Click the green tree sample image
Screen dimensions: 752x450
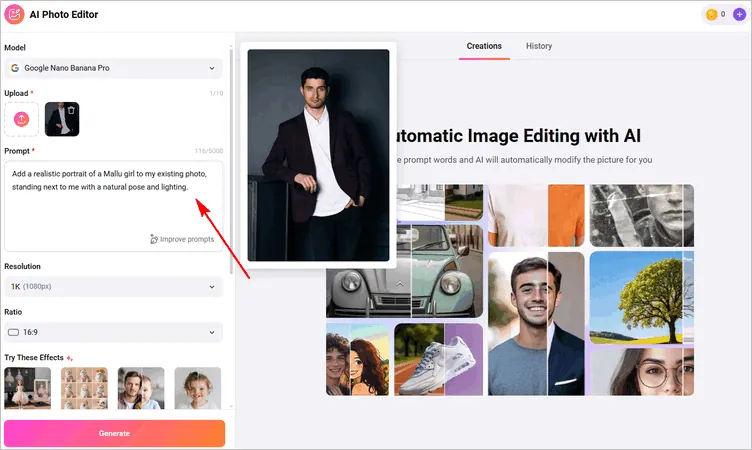point(642,297)
